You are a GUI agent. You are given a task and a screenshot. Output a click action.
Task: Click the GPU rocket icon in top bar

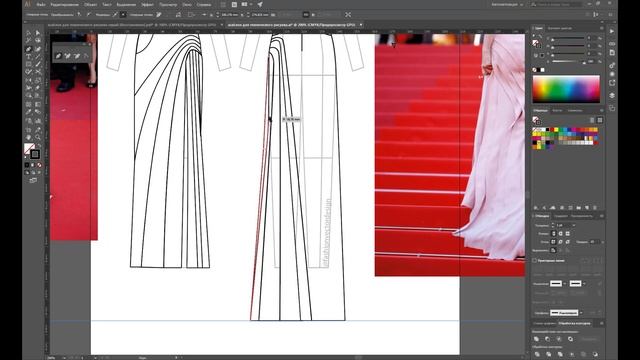(260, 4)
